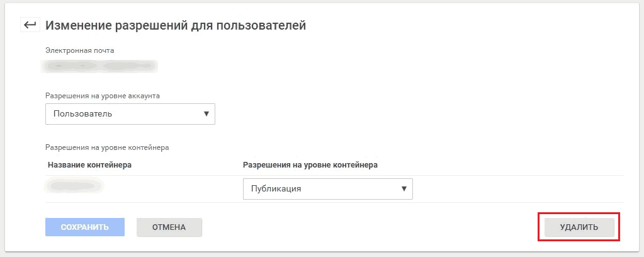
Task: Select the Публикация text inside the container combo box
Action: [x=276, y=189]
